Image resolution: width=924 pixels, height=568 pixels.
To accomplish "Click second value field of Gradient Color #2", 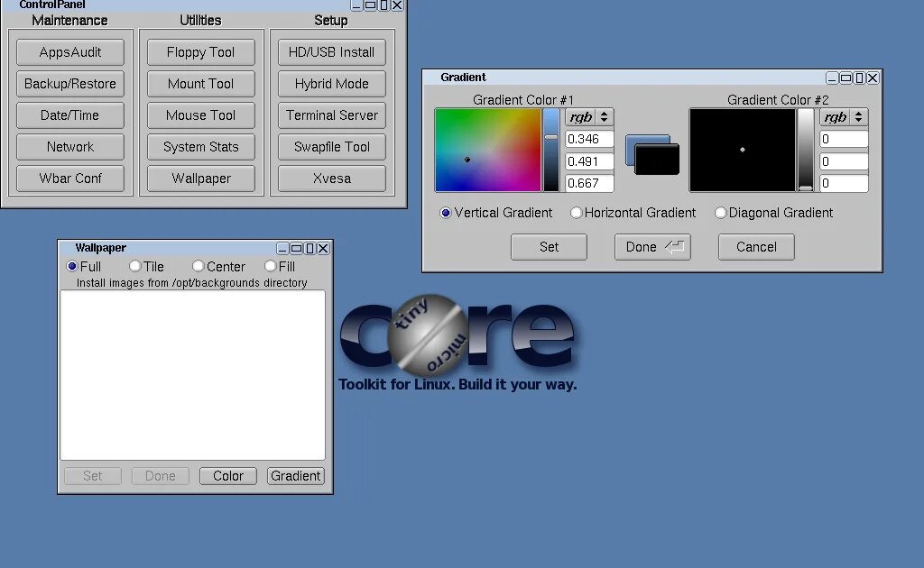I will point(845,161).
